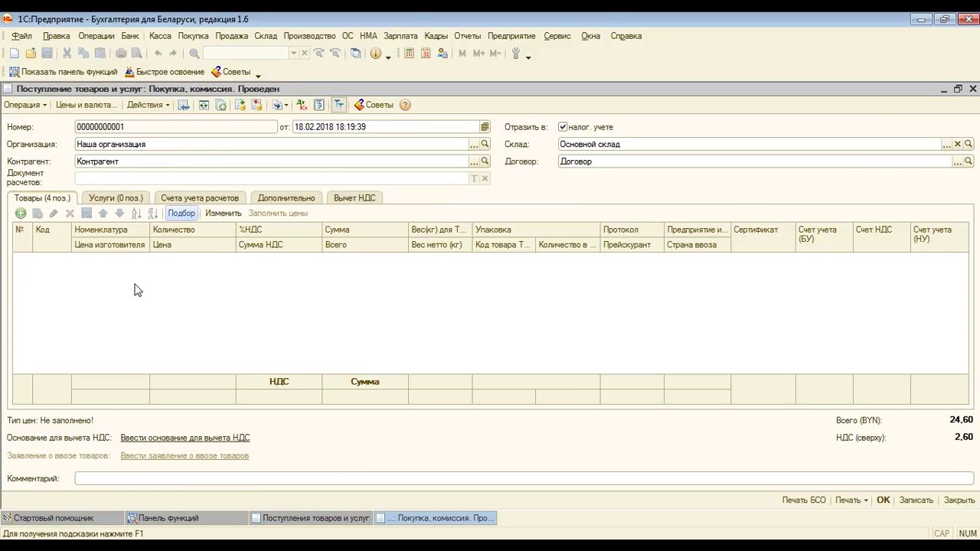980x551 pixels.
Task: Open the Банк menu
Action: coord(130,36)
